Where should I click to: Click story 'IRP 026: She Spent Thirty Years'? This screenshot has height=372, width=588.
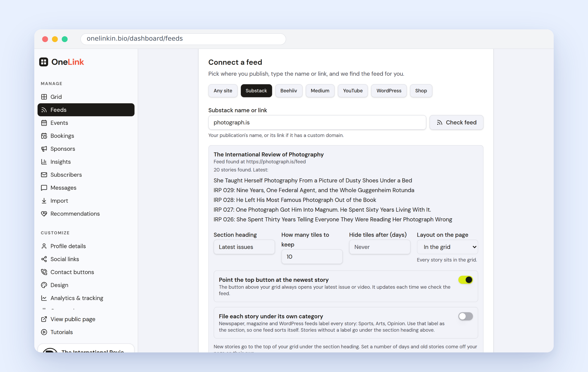tap(333, 220)
